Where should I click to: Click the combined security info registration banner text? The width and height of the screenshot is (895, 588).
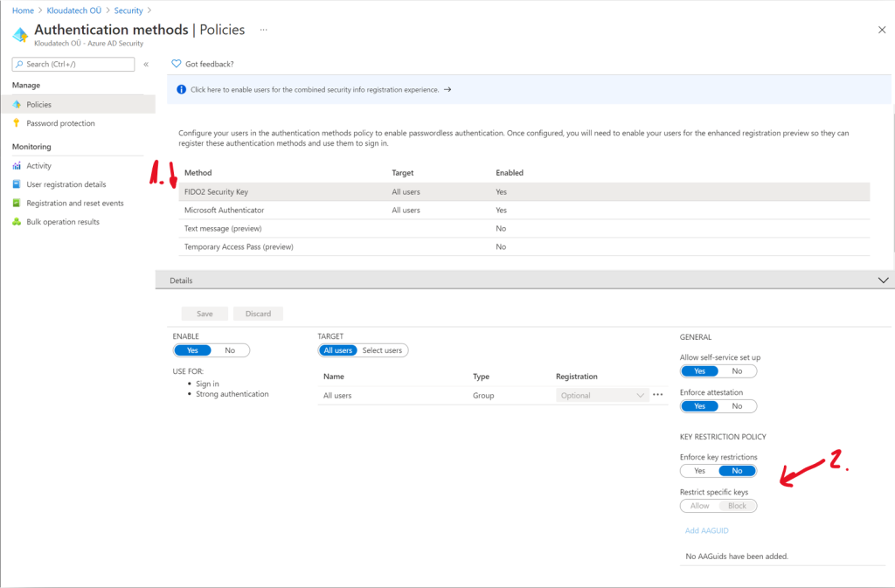coord(315,89)
